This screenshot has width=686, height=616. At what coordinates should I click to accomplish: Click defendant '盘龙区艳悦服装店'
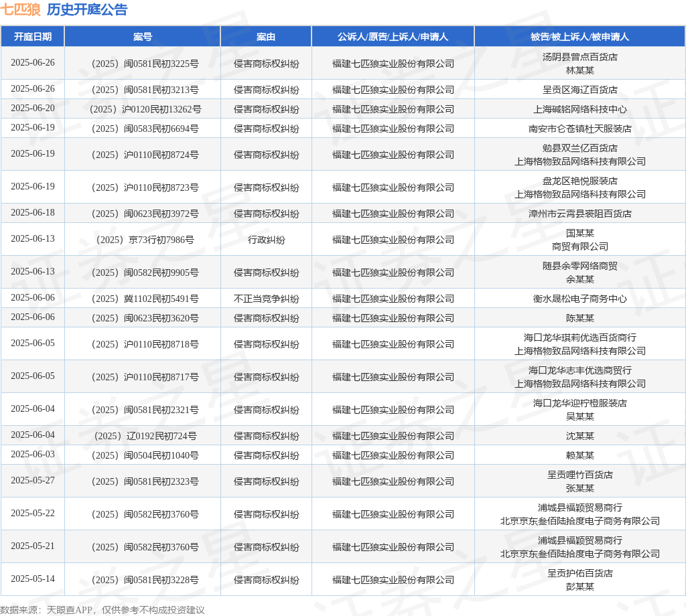579,181
